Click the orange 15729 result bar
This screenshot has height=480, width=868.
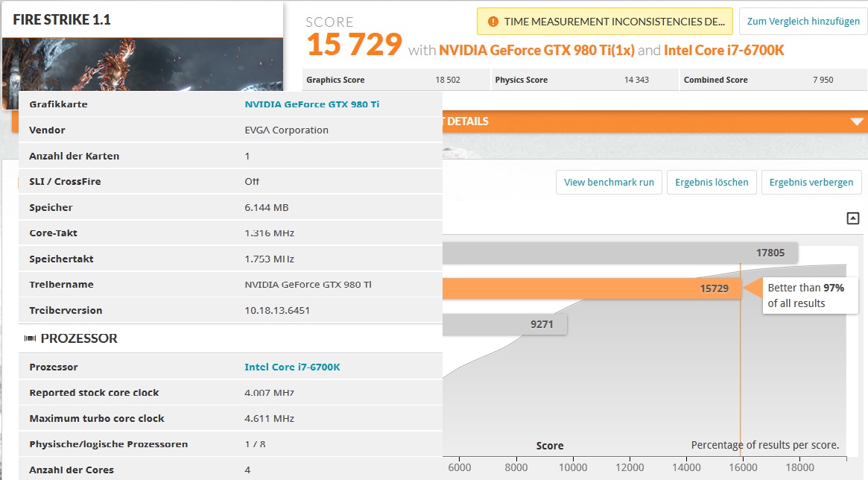click(592, 288)
